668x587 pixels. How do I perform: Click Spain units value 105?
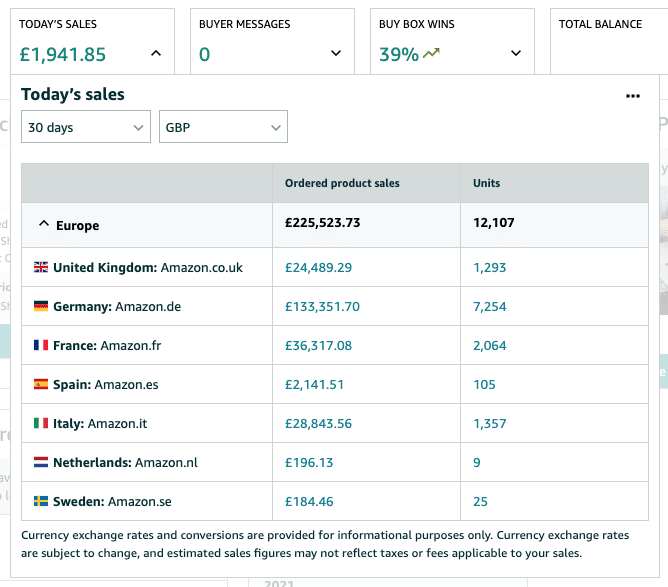tap(484, 385)
